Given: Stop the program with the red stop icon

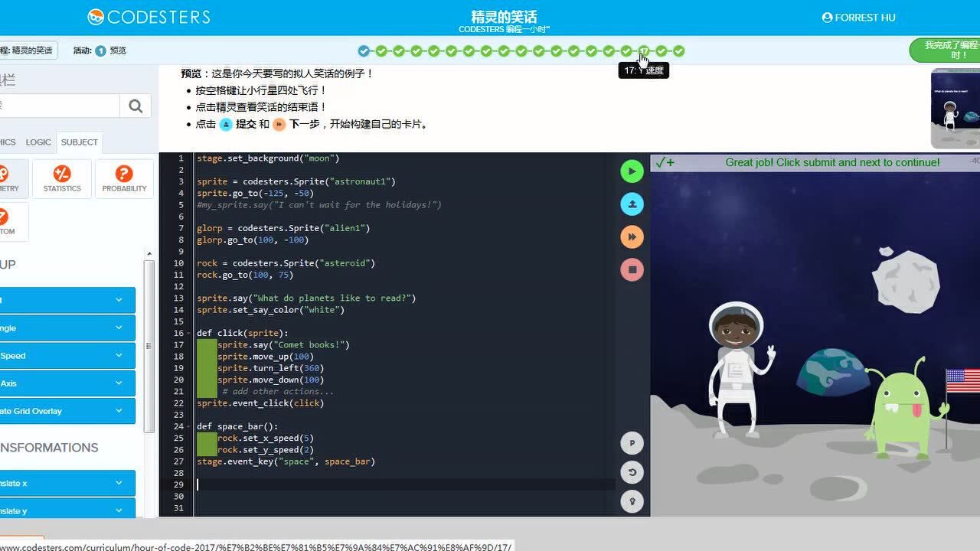Looking at the screenshot, I should [631, 269].
